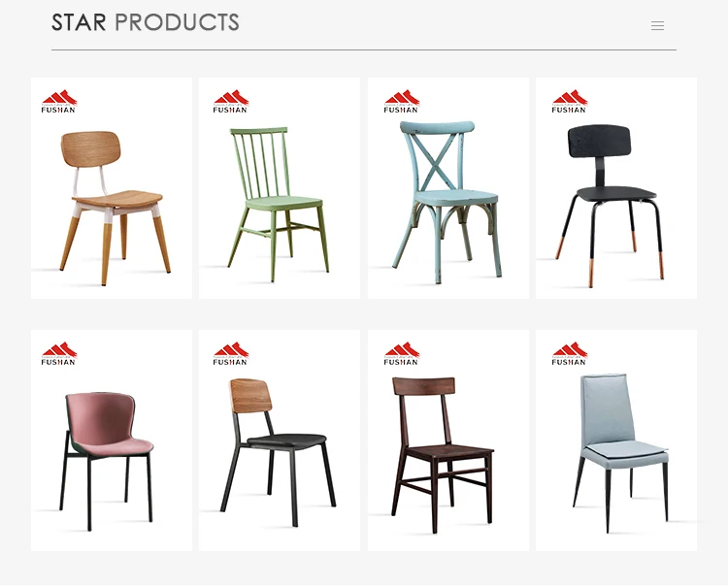Click Fushan logo on wood-back black seat card
Viewport: 728px width, 586px height.
point(231,353)
